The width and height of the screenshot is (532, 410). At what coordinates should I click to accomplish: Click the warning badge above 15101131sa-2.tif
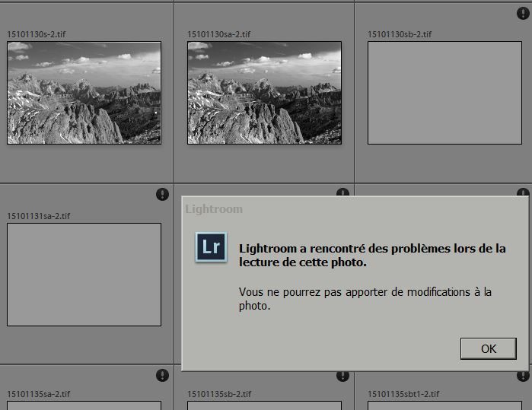tap(163, 194)
